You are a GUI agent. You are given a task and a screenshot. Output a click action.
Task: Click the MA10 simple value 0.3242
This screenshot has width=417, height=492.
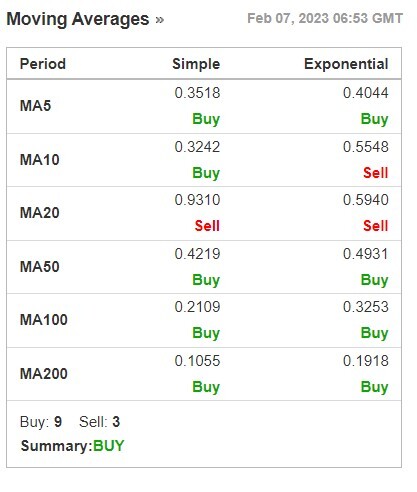197,147
